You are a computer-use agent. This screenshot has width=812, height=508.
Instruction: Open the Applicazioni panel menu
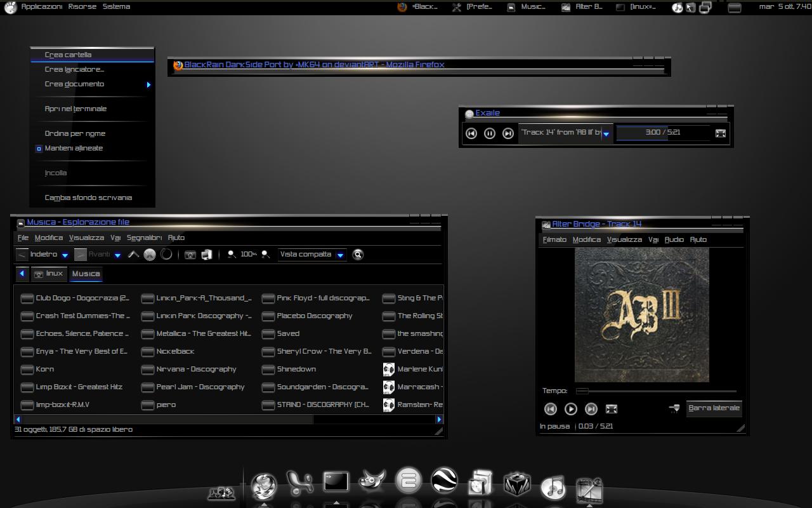42,6
